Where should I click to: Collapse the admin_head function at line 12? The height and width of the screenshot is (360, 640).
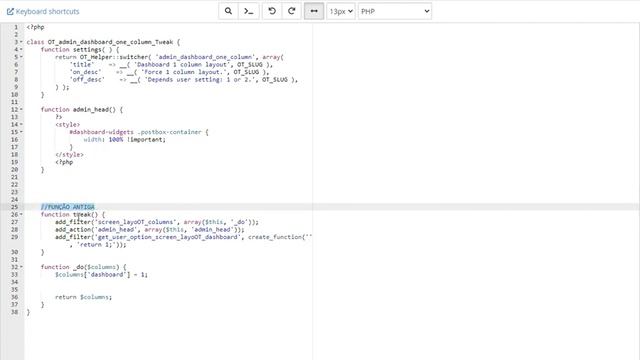coord(21,109)
